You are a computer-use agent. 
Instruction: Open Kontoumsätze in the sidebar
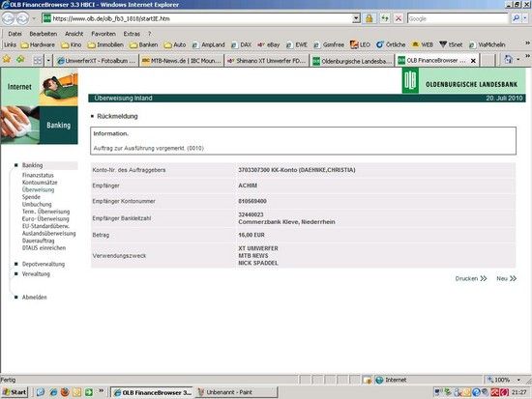pos(40,183)
